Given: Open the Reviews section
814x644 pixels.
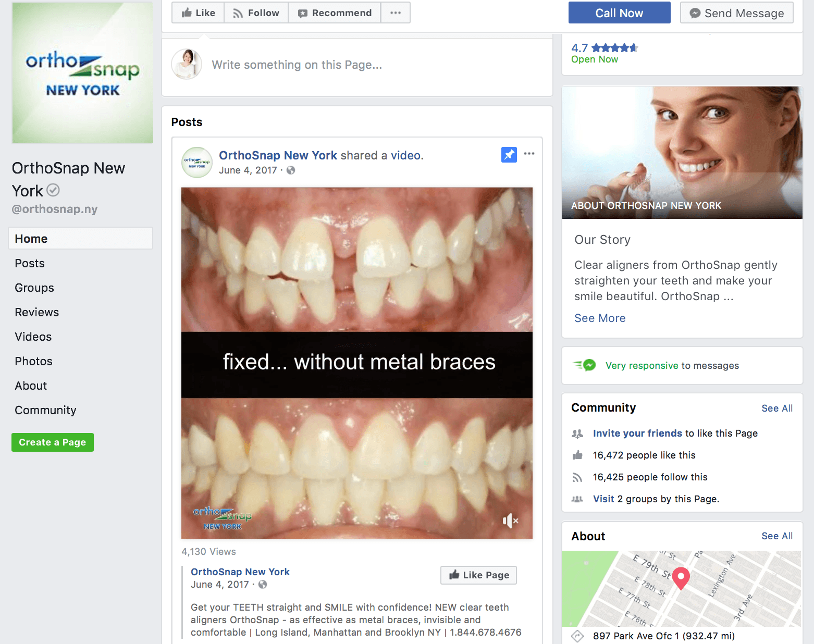Looking at the screenshot, I should tap(37, 312).
